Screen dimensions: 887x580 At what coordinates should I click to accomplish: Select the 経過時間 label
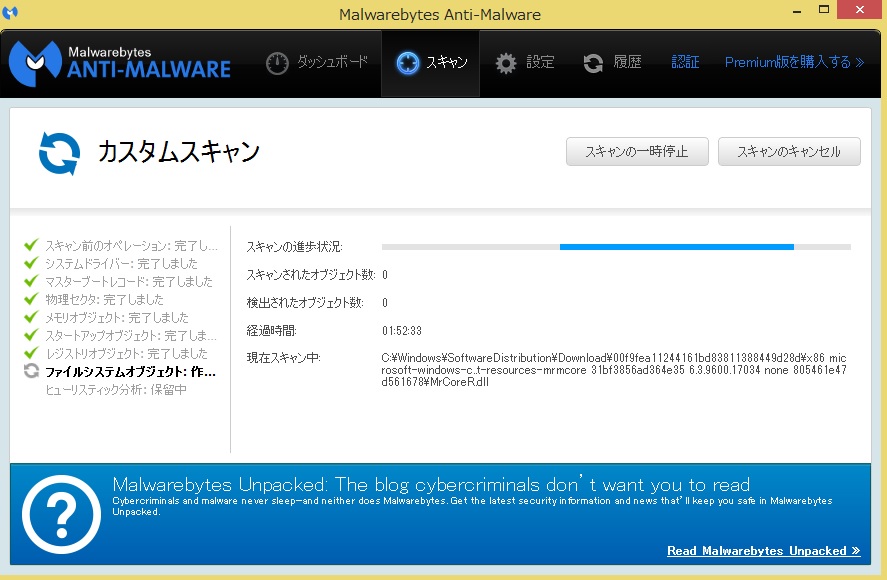pos(272,330)
